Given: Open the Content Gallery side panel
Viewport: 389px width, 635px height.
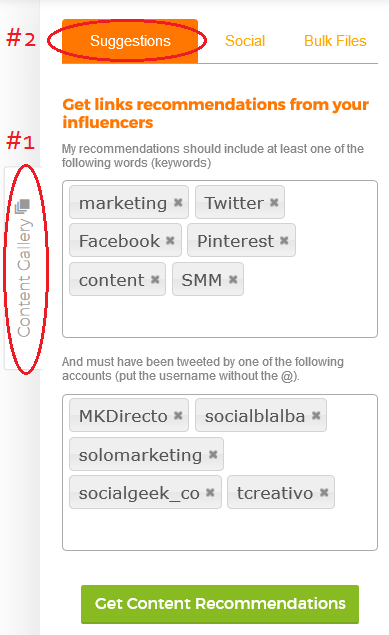Looking at the screenshot, I should (x=23, y=268).
